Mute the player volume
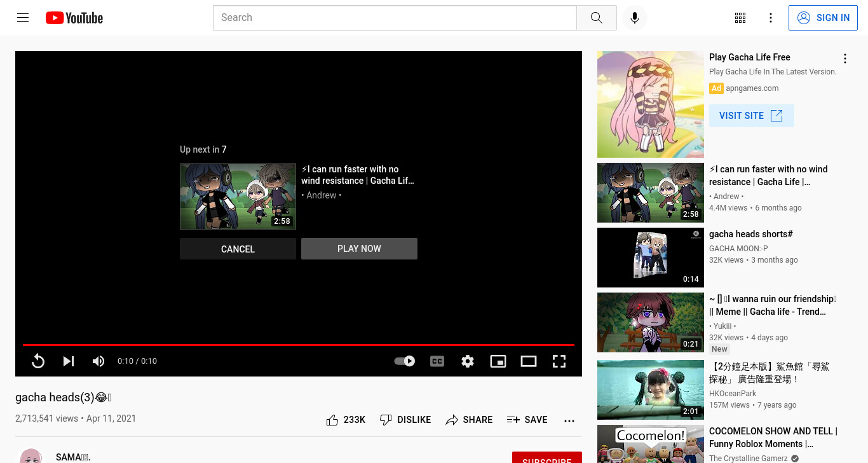Screen dimensions: 868x463 (x=98, y=361)
